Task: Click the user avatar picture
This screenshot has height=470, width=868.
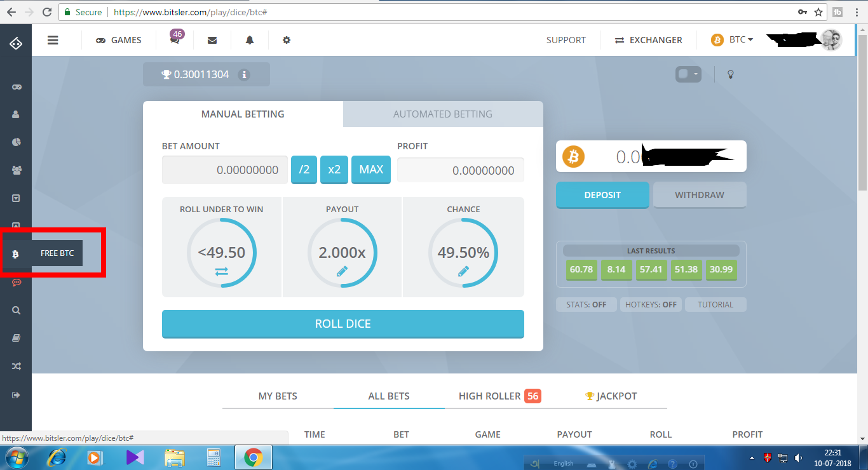Action: pos(831,39)
